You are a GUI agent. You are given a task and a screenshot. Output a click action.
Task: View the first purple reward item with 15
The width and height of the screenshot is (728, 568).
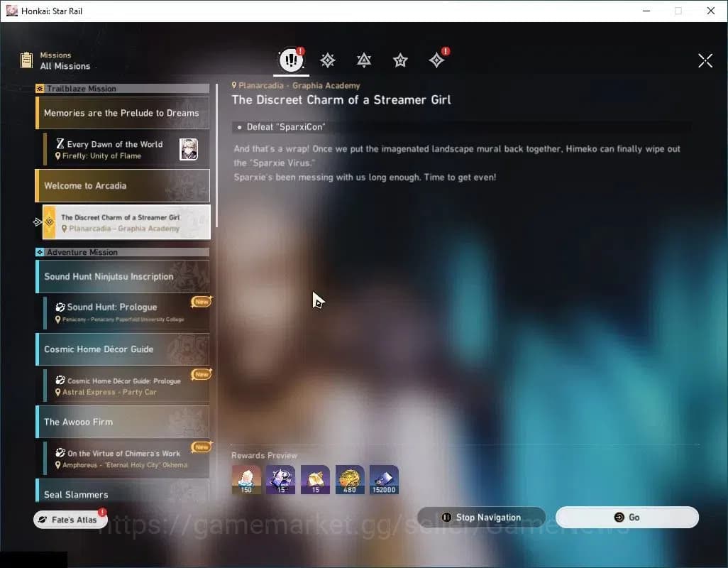click(280, 480)
